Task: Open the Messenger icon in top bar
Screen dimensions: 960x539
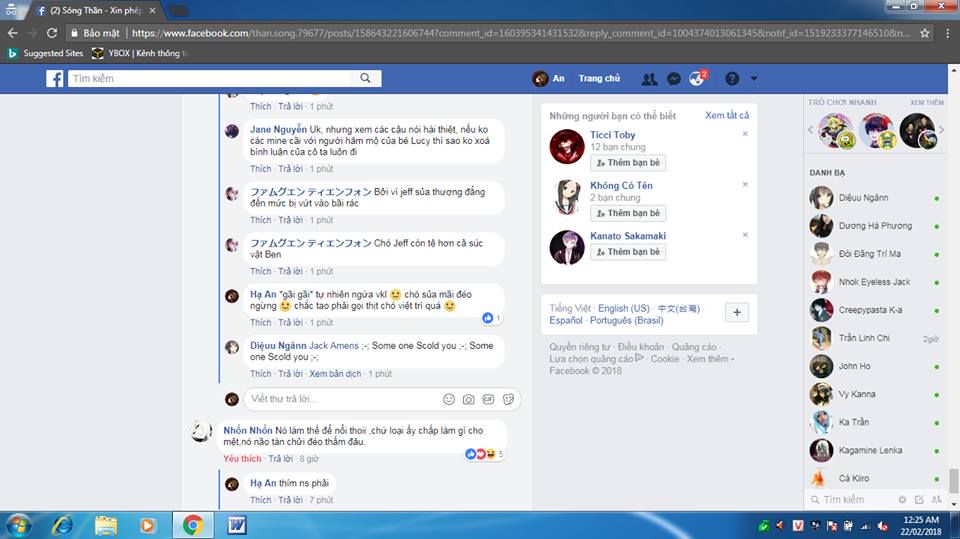Action: (675, 79)
